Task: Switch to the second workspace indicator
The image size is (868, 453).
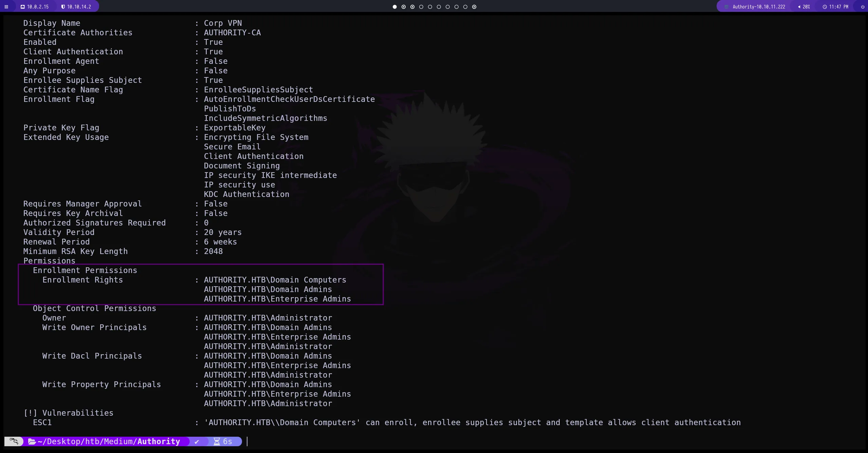Action: 403,7
